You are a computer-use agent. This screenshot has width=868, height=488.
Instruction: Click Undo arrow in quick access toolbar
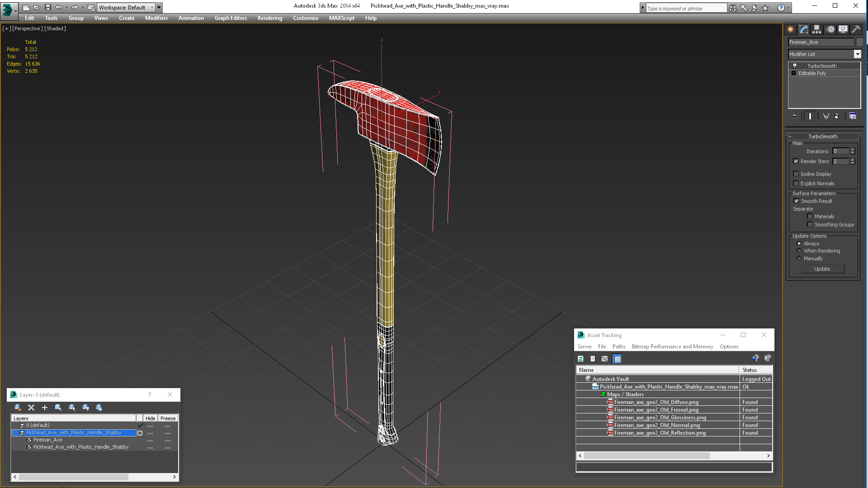59,7
